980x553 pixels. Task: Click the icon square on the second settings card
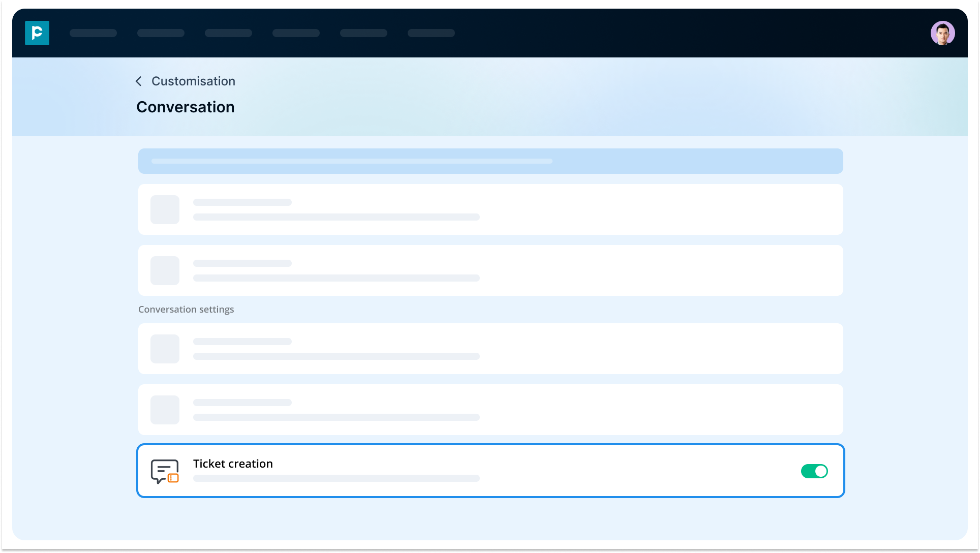tap(165, 270)
